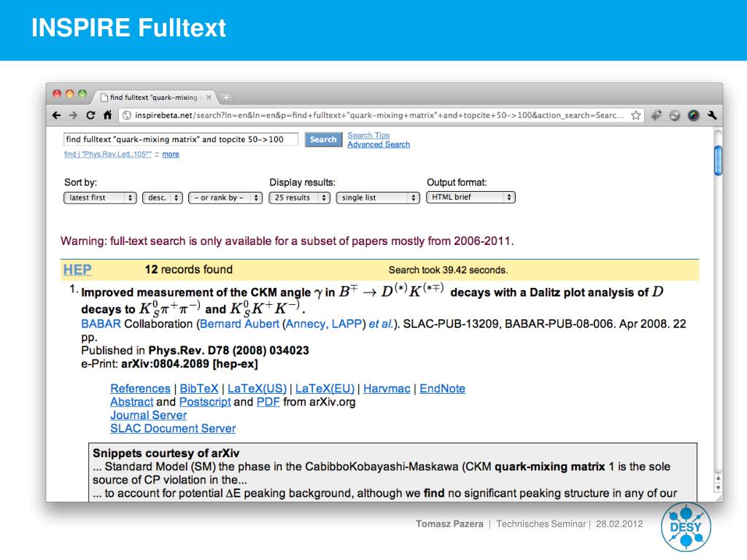Open author Bernard Aubert link
Screen dimensions: 747x560
(x=239, y=324)
